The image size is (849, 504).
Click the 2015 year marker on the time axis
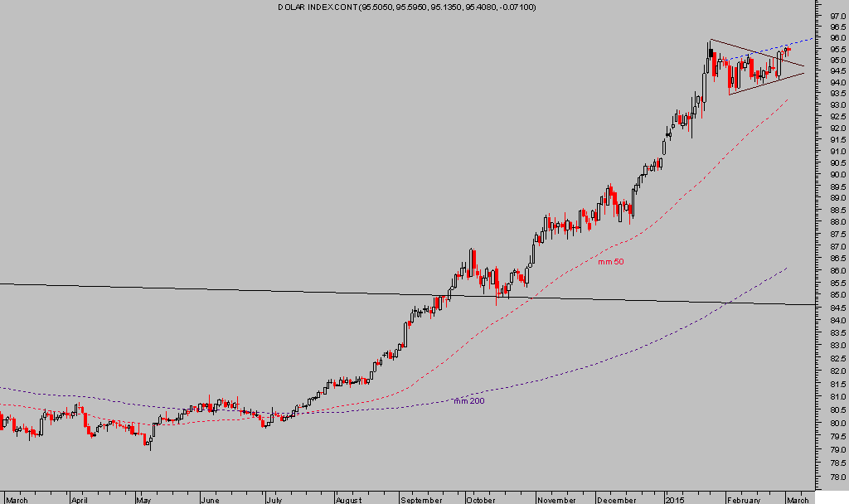[675, 500]
